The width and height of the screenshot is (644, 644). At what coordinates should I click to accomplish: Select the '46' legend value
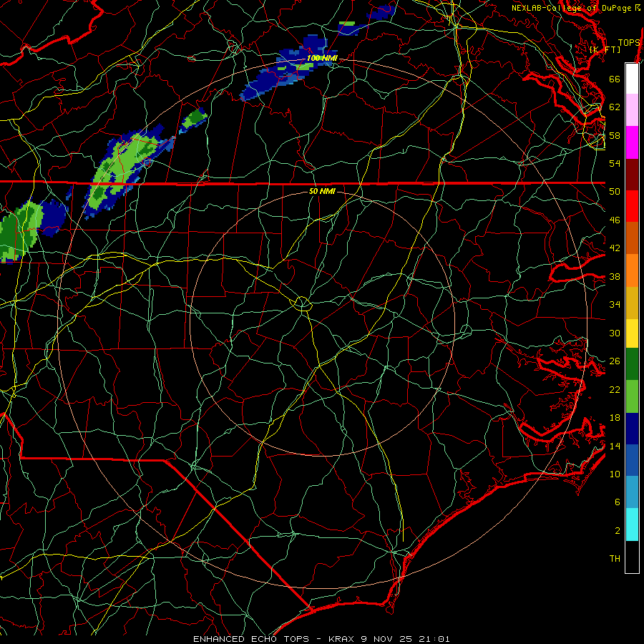tap(615, 220)
